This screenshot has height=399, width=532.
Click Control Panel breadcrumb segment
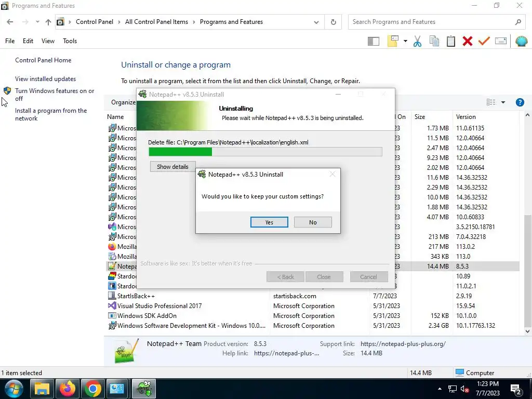tap(95, 22)
